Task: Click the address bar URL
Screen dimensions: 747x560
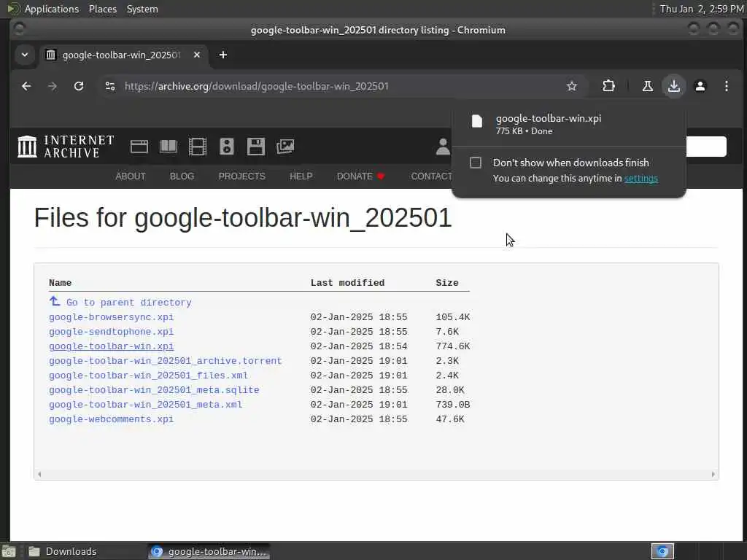Action: tap(257, 86)
